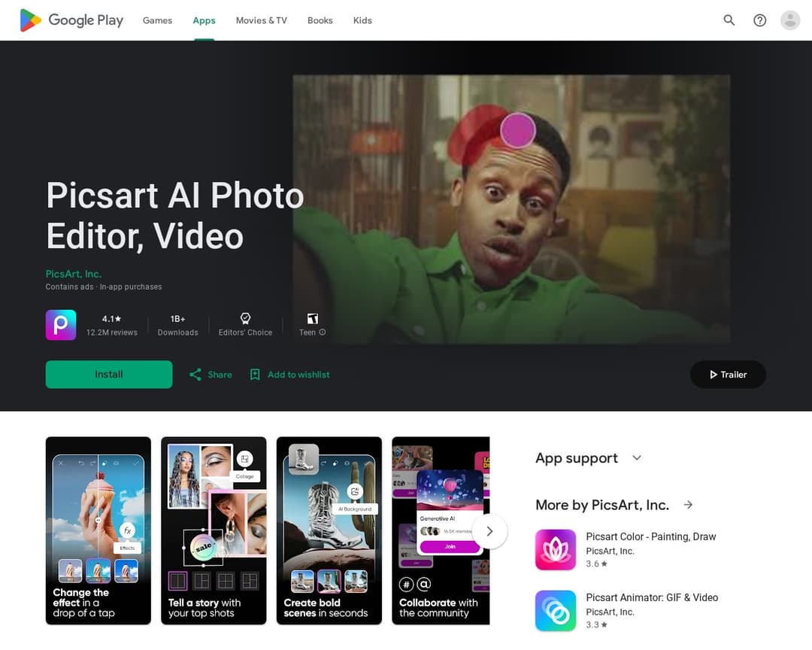Click the 12.2M reviews text
This screenshot has width=812, height=650.
[112, 333]
